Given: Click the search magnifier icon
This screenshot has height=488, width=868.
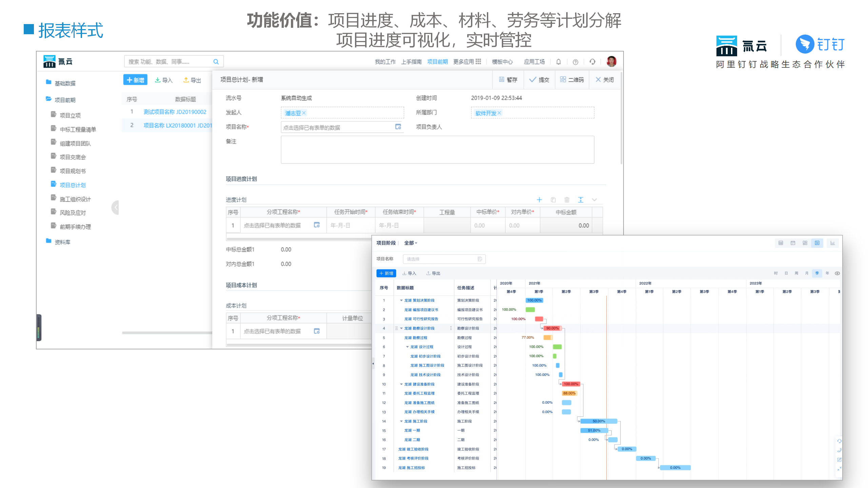Looking at the screenshot, I should click(x=216, y=62).
